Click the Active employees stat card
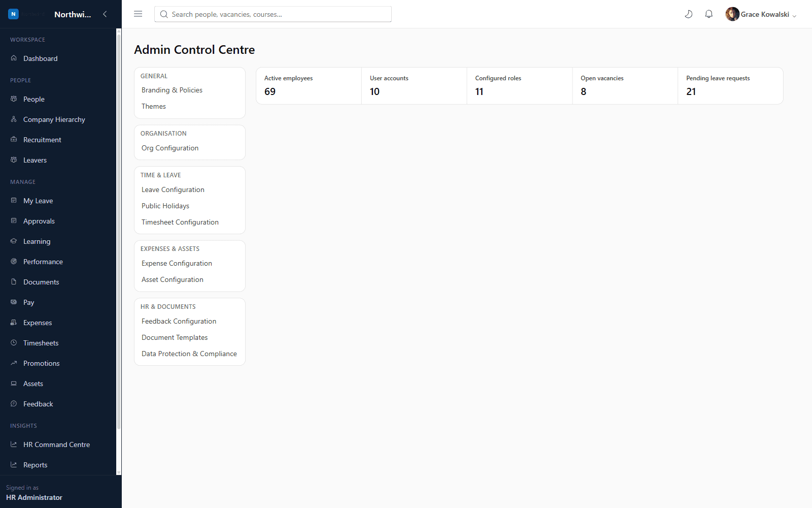Image resolution: width=812 pixels, height=508 pixels. coord(309,86)
